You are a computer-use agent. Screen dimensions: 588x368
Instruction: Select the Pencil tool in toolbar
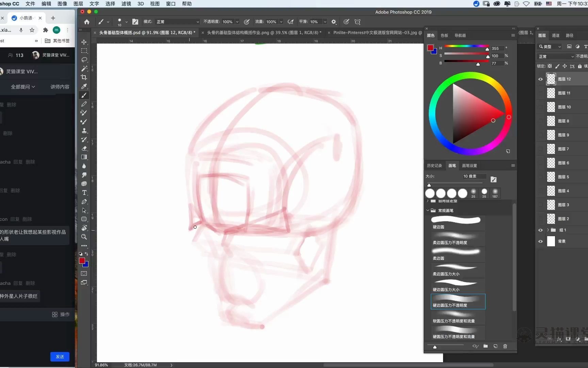click(84, 104)
